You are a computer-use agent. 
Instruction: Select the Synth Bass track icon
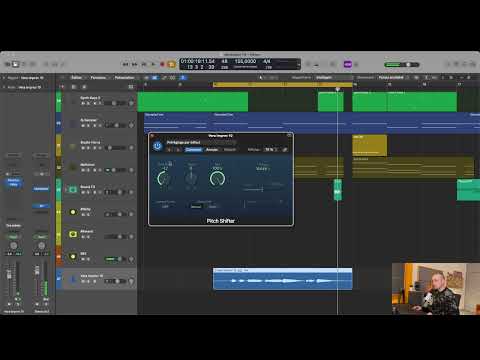tap(73, 101)
